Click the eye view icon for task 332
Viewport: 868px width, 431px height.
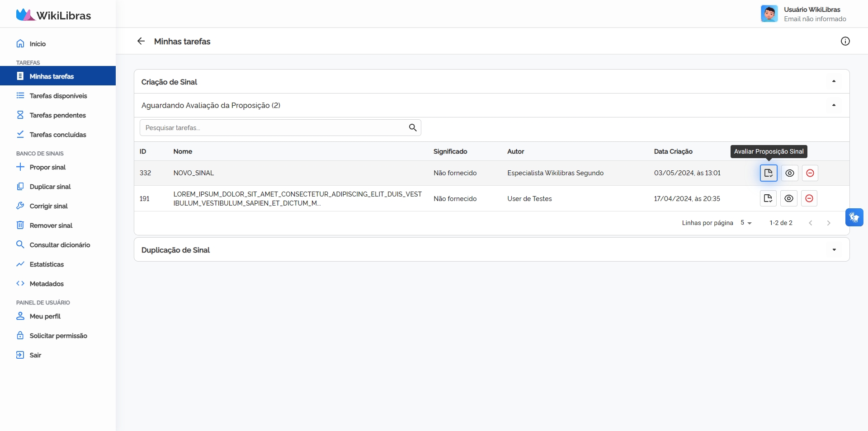789,173
